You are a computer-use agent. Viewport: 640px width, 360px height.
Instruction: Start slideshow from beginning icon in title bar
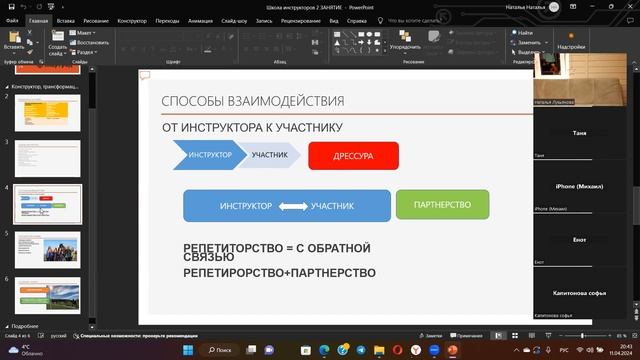[51, 7]
